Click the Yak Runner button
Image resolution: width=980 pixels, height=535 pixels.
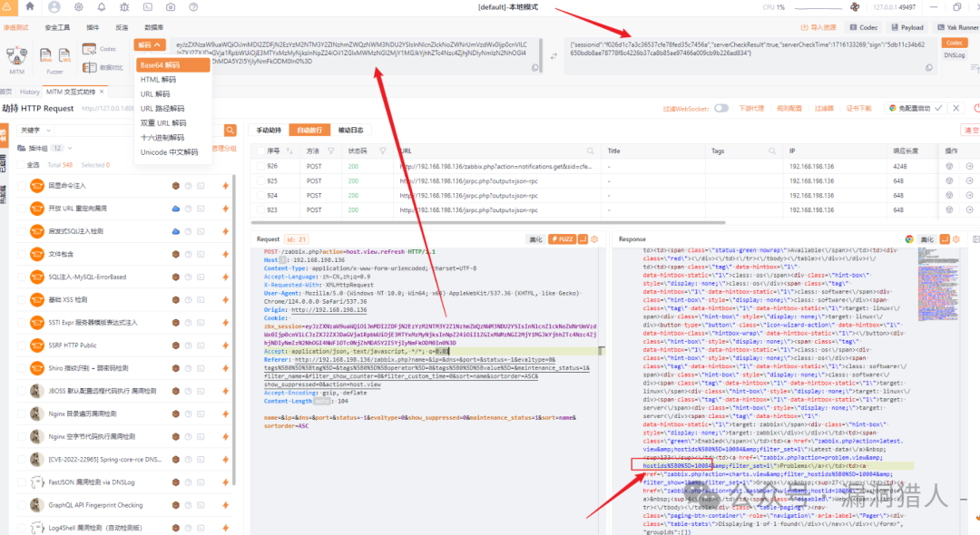(957, 27)
